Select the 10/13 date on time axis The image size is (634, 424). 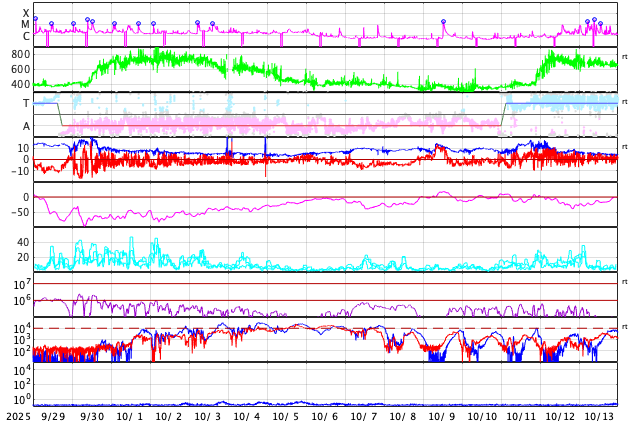[598, 415]
